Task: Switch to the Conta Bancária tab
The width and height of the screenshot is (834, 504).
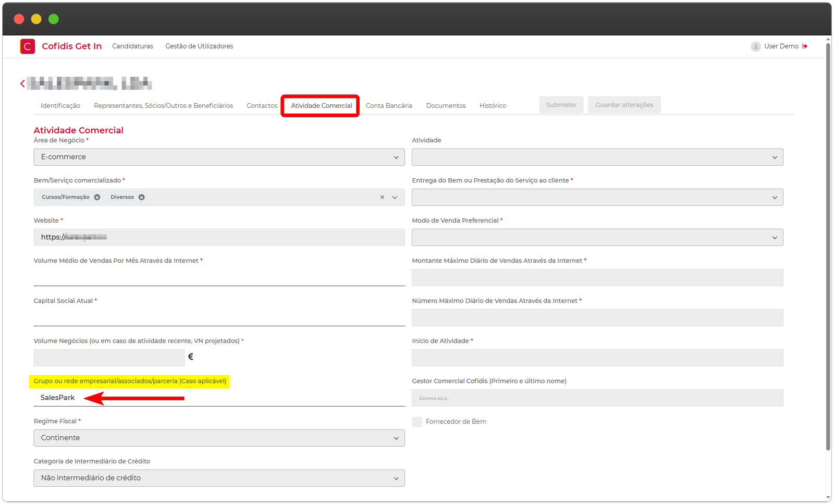Action: pos(389,106)
